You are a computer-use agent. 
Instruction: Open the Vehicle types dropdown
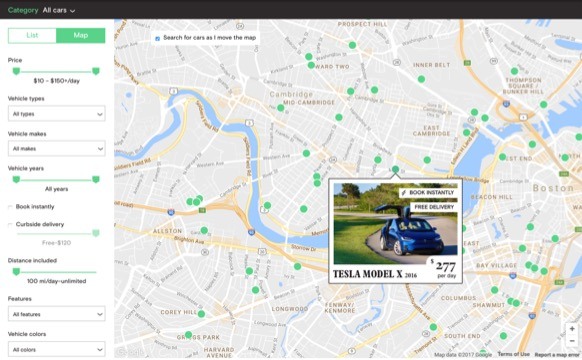56,114
